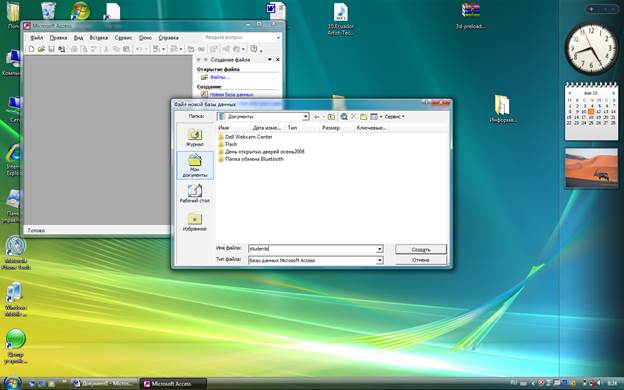Click the Файлы… link in task pane
This screenshot has width=624, height=390.
(x=220, y=77)
